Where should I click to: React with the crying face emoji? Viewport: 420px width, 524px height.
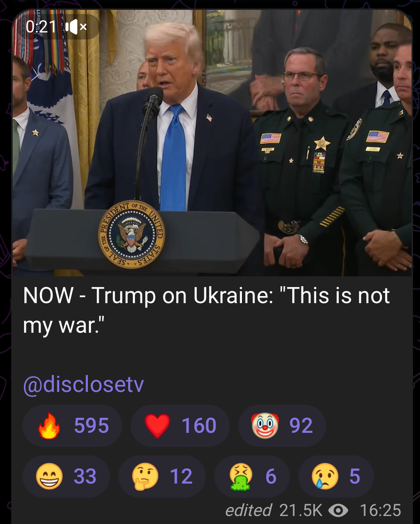pos(325,476)
